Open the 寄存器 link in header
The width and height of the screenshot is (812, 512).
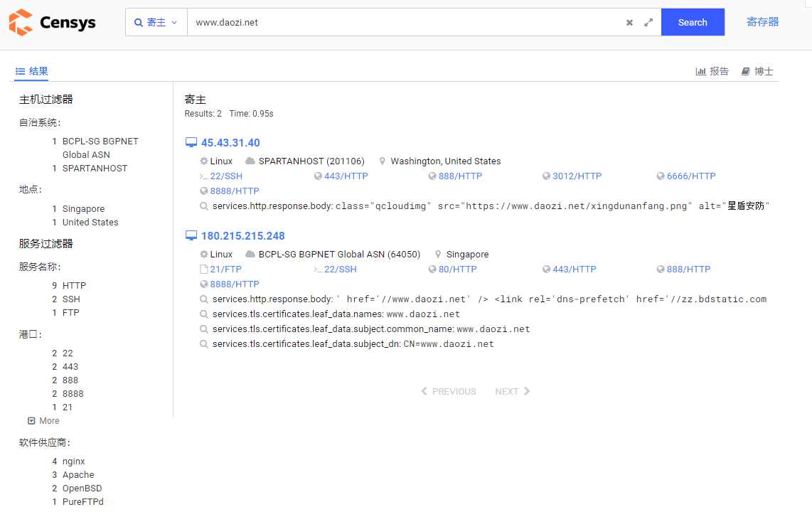[762, 22]
